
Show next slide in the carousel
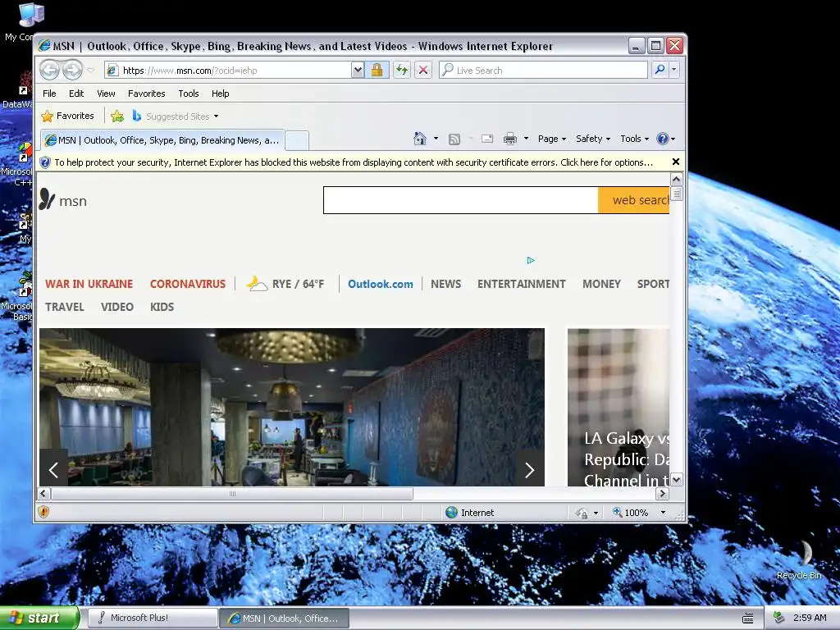[x=530, y=470]
